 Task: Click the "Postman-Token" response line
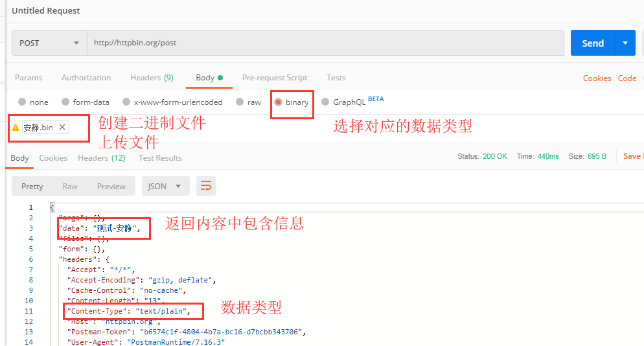[187, 332]
